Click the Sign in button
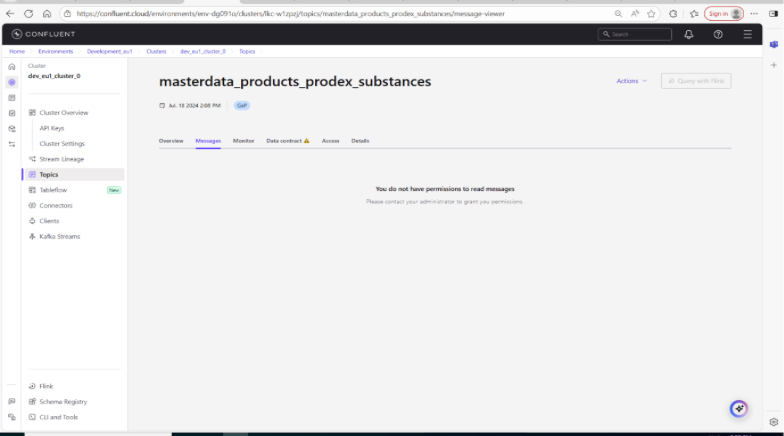This screenshot has height=436, width=784. pyautogui.click(x=724, y=14)
